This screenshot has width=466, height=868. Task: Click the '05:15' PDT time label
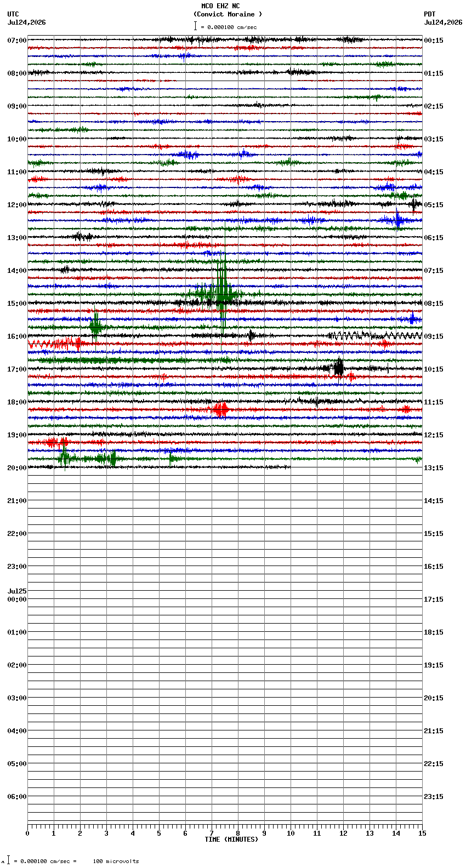[434, 205]
